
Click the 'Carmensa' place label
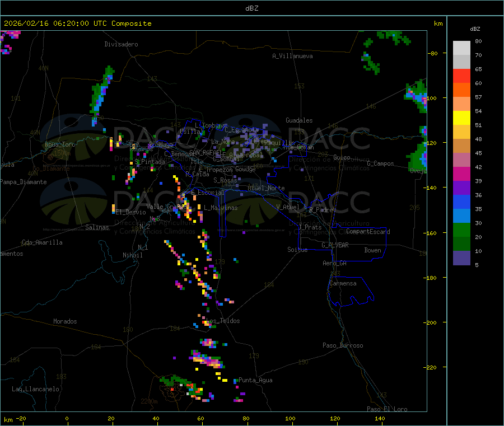pos(343,283)
